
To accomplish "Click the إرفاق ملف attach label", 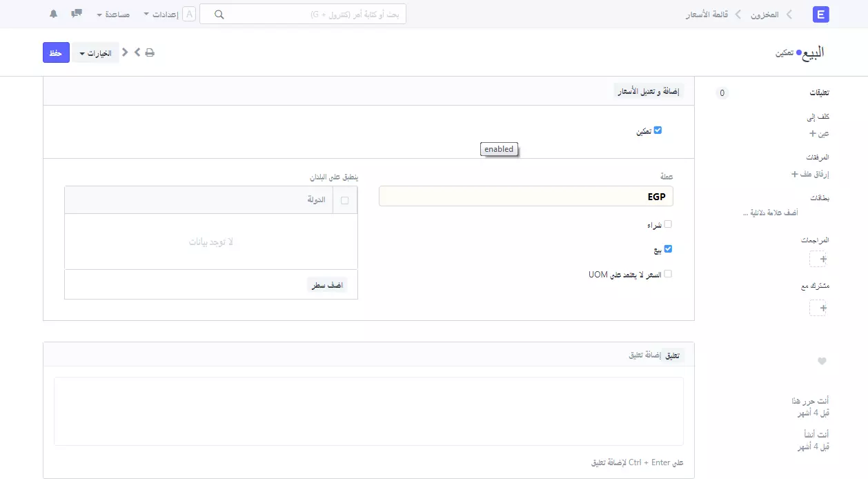I will click(814, 174).
